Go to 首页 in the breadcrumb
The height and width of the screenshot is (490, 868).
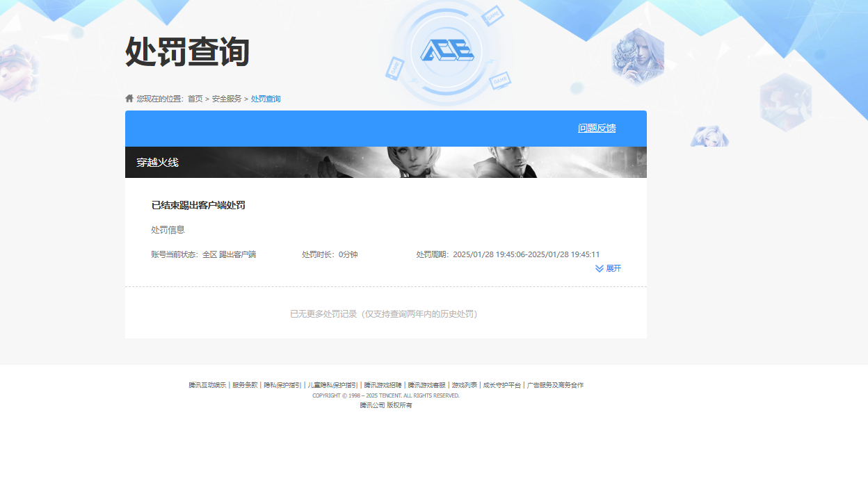click(195, 99)
